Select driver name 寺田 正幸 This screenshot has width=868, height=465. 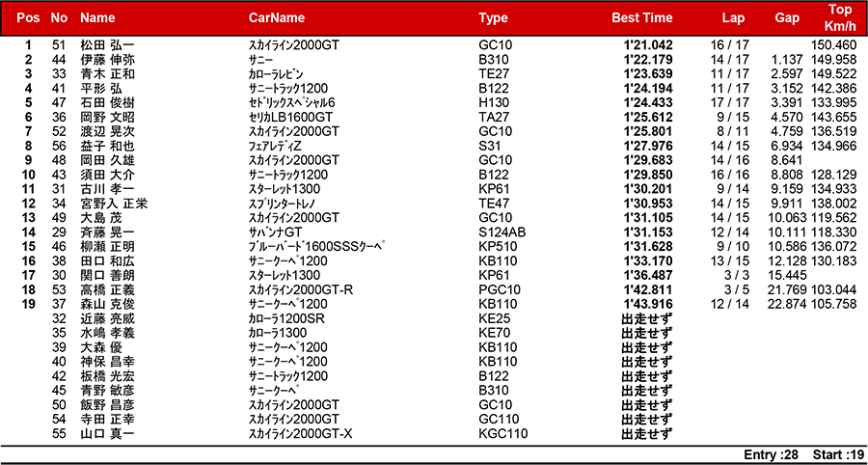107,420
